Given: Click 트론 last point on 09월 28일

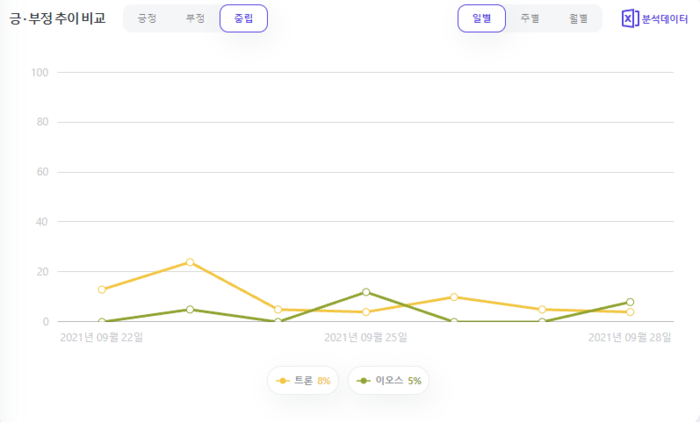Looking at the screenshot, I should coord(630,312).
